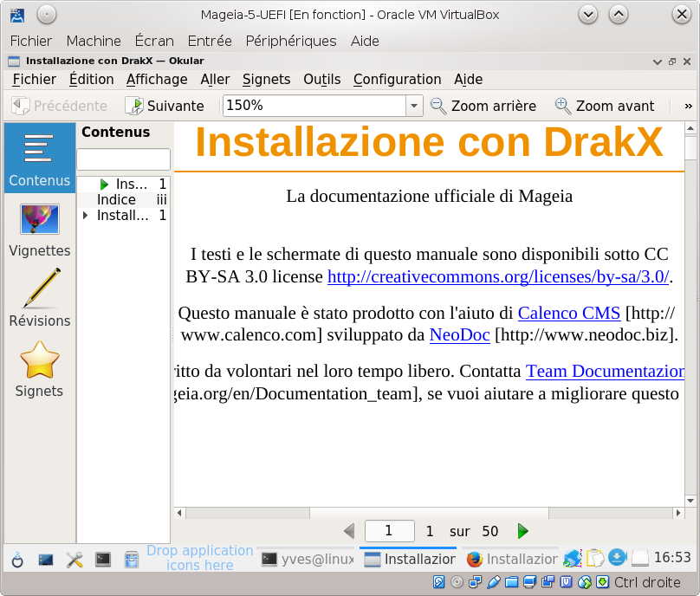The width and height of the screenshot is (700, 596).
Task: Open the system settings tools icon
Action: [75, 560]
